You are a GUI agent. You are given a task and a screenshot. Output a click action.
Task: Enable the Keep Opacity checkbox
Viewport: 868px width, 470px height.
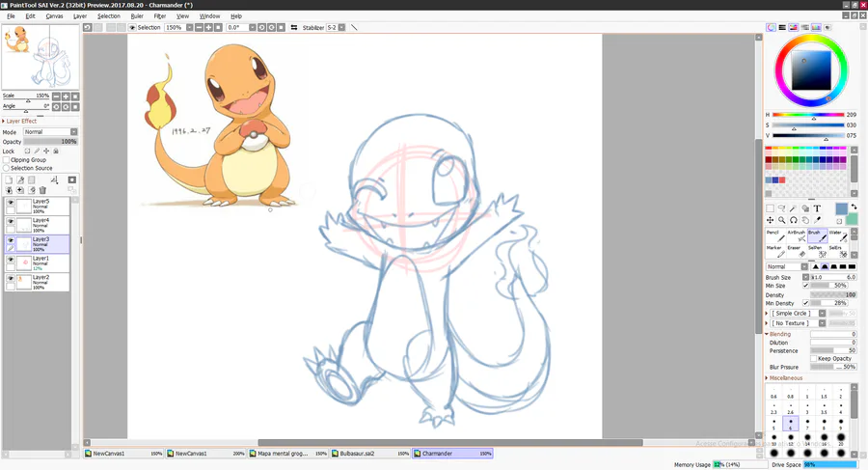814,359
